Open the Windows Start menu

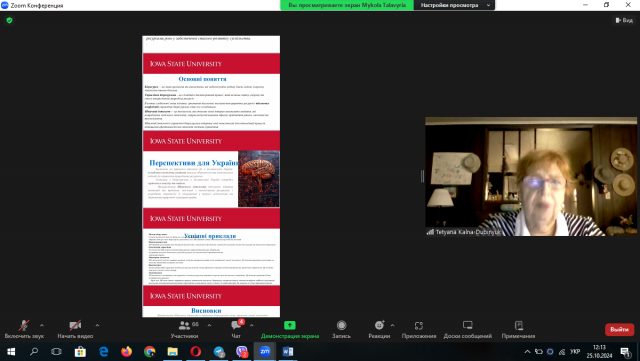pyautogui.click(x=11, y=352)
